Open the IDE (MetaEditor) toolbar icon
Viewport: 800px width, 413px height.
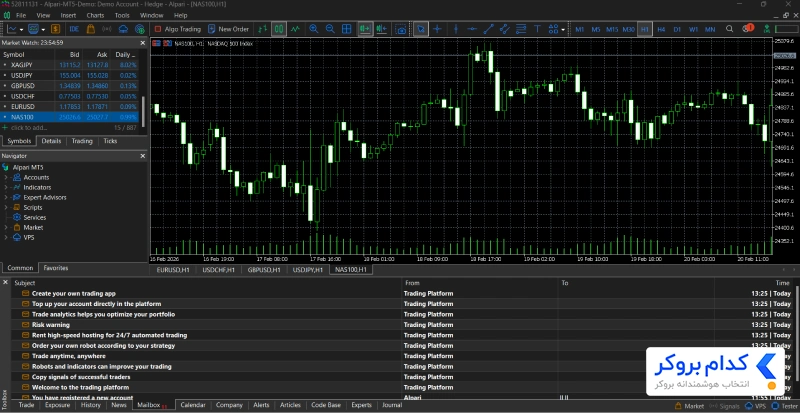click(74, 29)
